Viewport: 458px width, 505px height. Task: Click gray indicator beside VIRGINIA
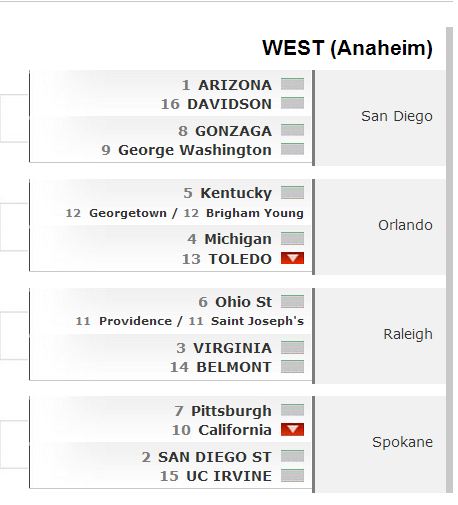292,347
